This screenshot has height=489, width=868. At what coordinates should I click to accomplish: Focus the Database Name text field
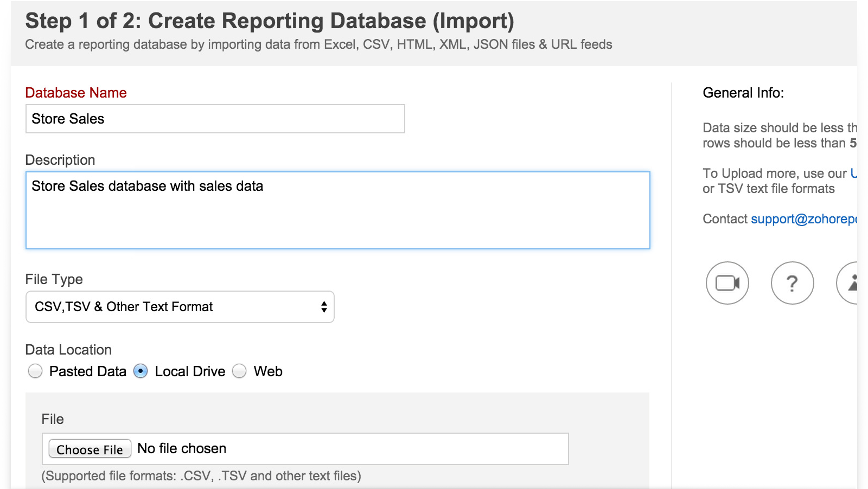point(215,119)
